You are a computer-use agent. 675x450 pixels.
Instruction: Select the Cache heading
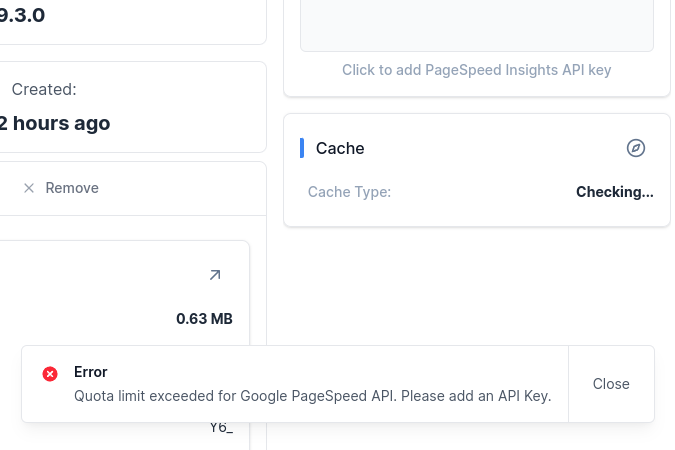[x=340, y=148]
